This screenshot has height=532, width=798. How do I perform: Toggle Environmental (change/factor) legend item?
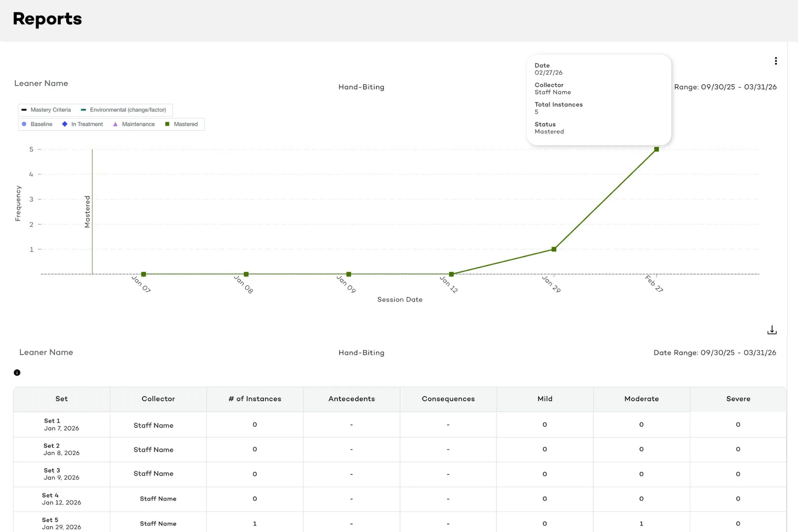point(123,110)
